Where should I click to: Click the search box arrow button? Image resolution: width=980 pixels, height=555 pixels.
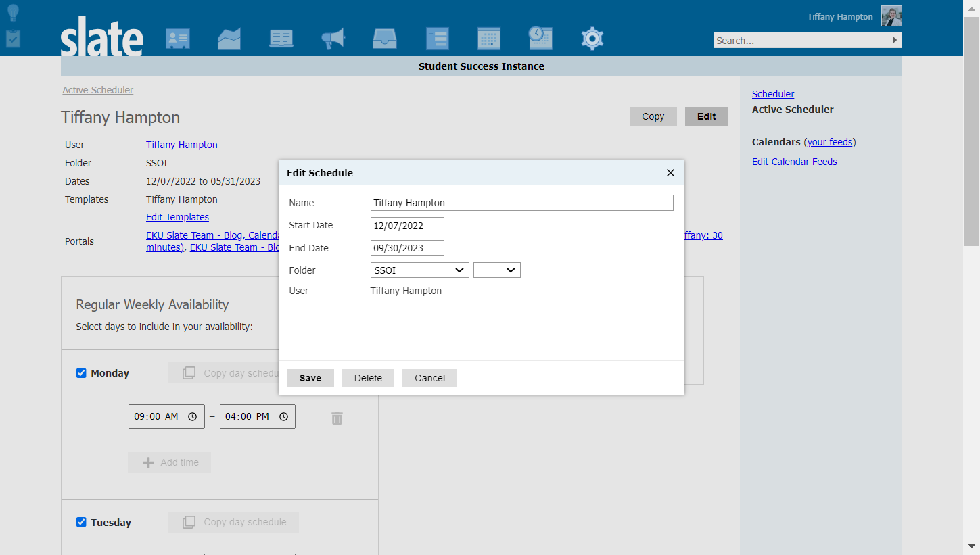click(895, 41)
